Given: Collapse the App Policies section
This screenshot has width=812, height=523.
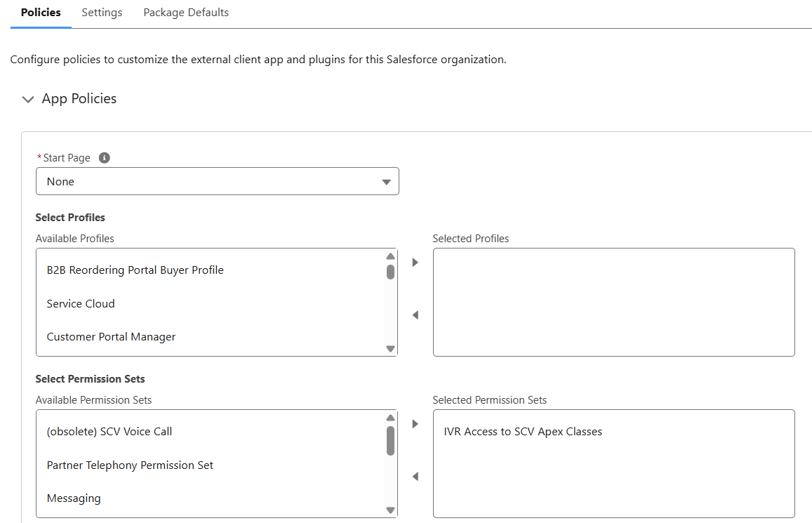Looking at the screenshot, I should [27, 99].
